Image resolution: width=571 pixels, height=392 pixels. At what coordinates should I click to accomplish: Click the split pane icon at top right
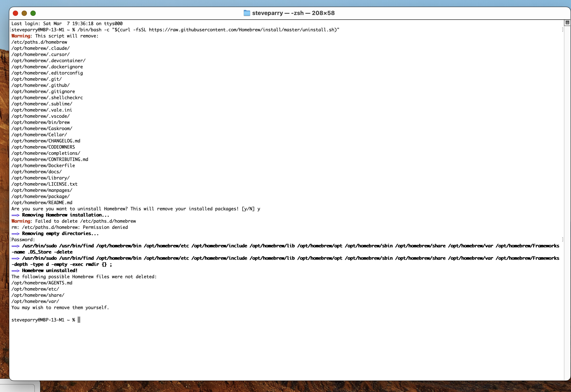click(x=567, y=23)
